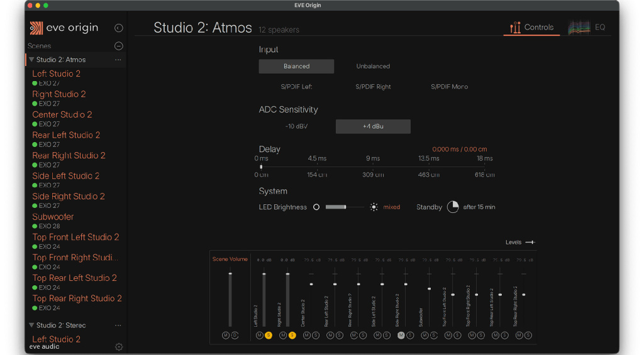Viewport: 644px width, 355px height.
Task: Unmute the Side Right Studio 2 channel
Action: pyautogui.click(x=401, y=336)
